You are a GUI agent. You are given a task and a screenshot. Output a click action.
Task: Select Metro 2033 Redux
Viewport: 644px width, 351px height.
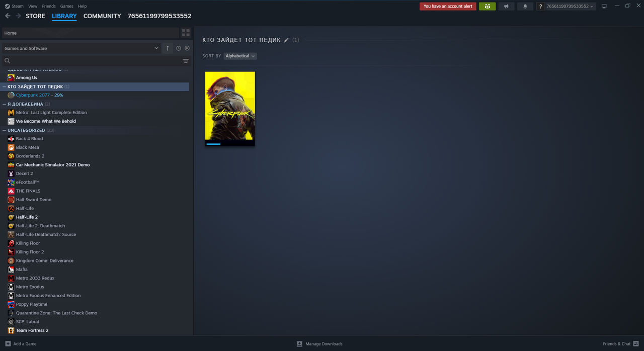click(x=35, y=278)
